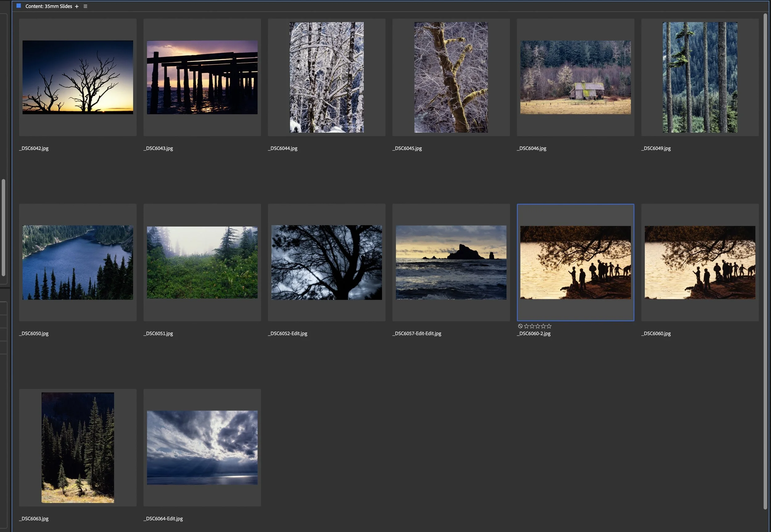This screenshot has height=532, width=771.
Task: Click the _DSC6060.jpg filename label
Action: [656, 333]
